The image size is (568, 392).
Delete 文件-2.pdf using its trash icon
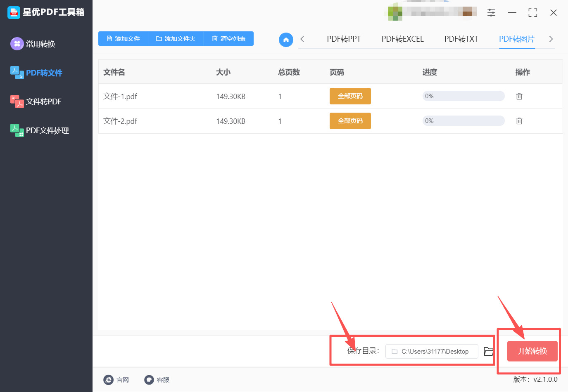click(519, 121)
